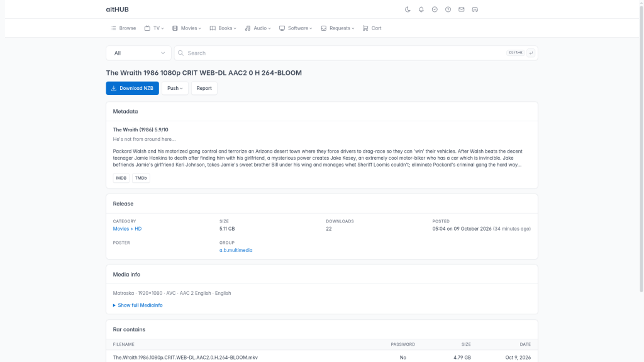This screenshot has width=644, height=362.
Task: Expand the TV menu
Action: [x=154, y=28]
